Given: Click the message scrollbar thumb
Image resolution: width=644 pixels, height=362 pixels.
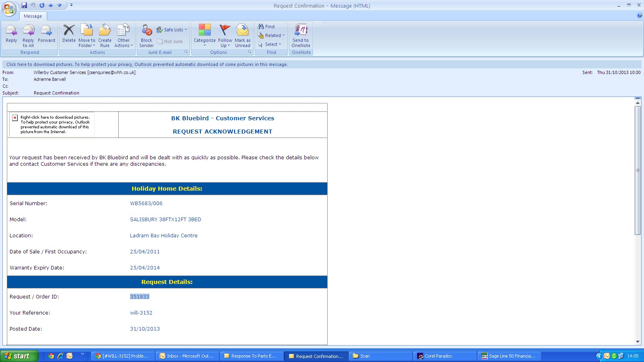Looking at the screenshot, I should (x=638, y=171).
